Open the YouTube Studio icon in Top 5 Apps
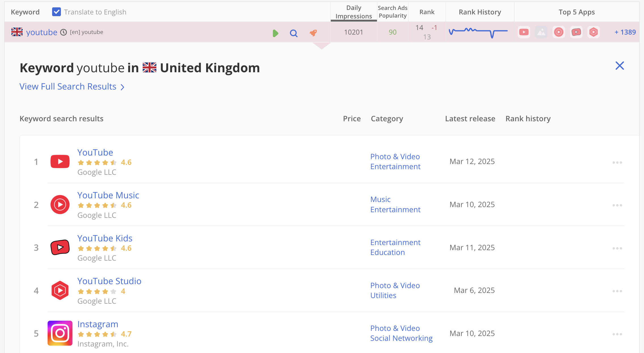This screenshot has height=353, width=644. 594,32
